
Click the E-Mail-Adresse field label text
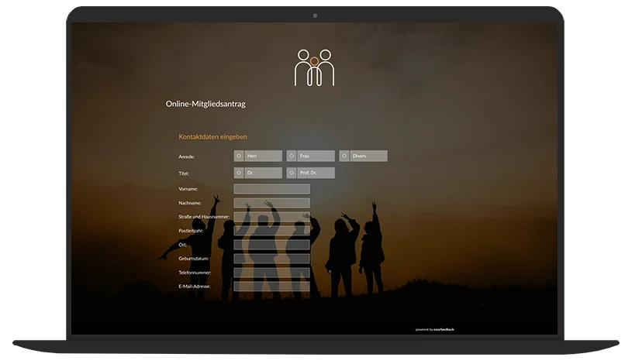click(194, 287)
